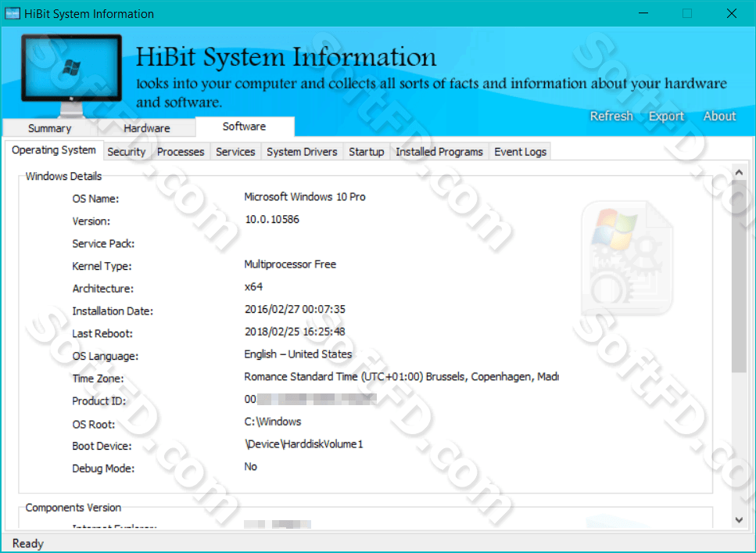Click the Installation Date label
Viewport: 756px width, 553px height.
[113, 311]
